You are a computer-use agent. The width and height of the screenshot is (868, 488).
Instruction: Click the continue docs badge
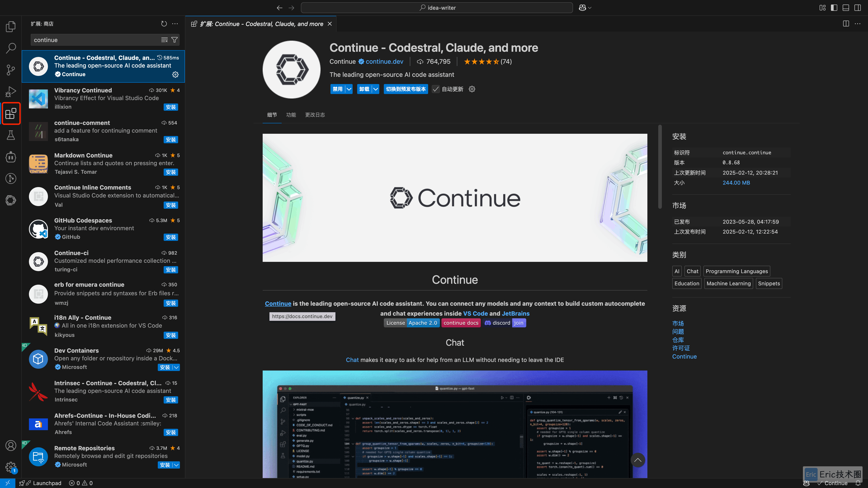point(461,323)
